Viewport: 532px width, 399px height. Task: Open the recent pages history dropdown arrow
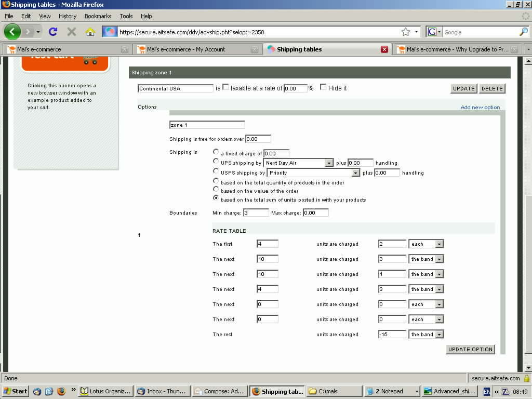pos(38,32)
